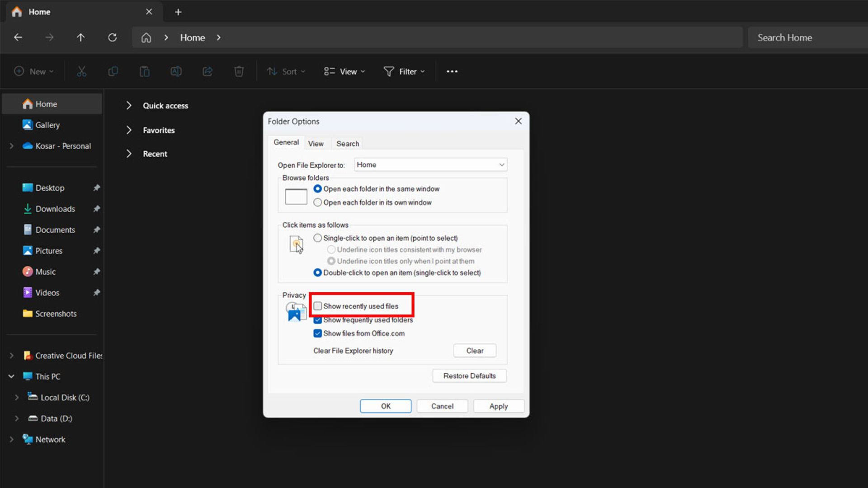Add a new tab with plus icon
The image size is (868, 488).
pyautogui.click(x=178, y=12)
